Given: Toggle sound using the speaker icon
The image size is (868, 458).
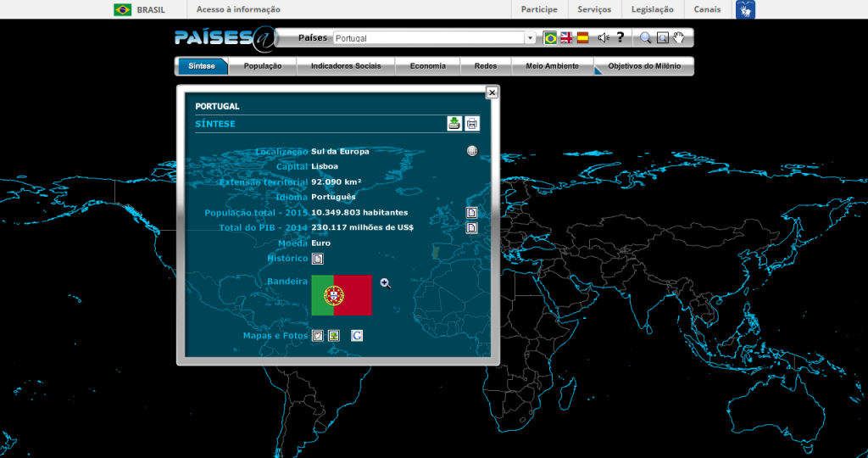Looking at the screenshot, I should point(604,37).
